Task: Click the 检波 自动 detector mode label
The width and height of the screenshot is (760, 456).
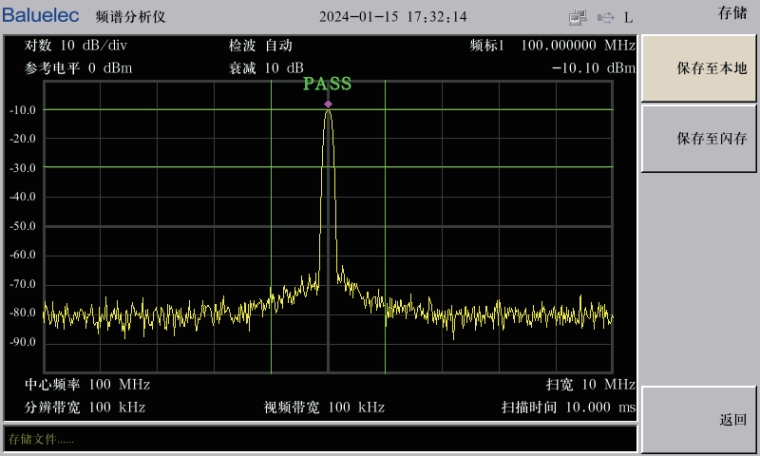Action: [x=260, y=46]
